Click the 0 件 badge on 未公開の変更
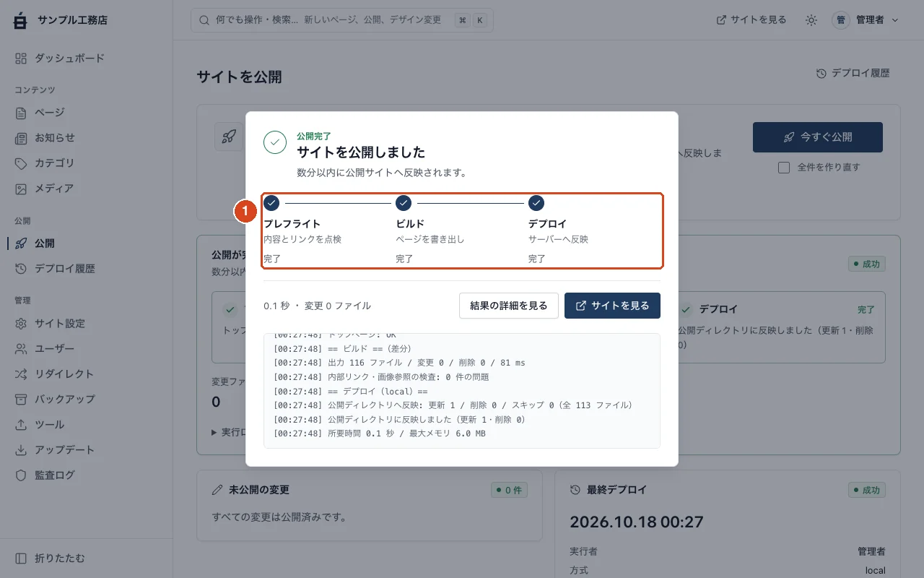The width and height of the screenshot is (924, 578). [510, 490]
